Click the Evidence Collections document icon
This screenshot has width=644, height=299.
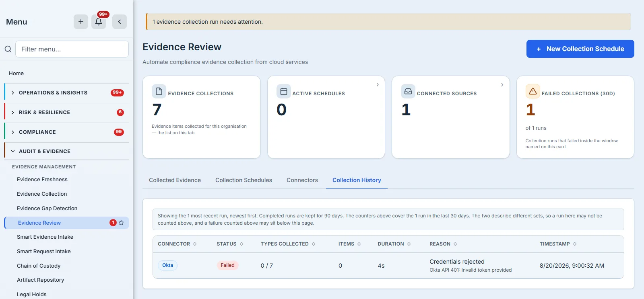(159, 91)
